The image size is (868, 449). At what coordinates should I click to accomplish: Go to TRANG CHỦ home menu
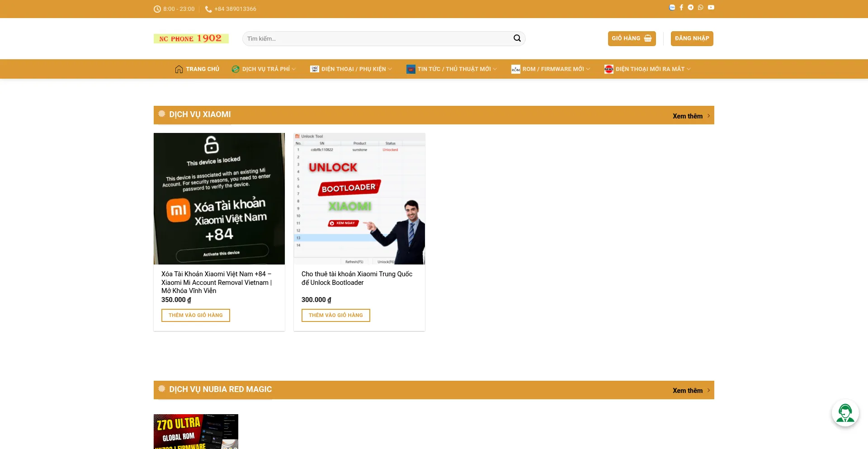203,69
